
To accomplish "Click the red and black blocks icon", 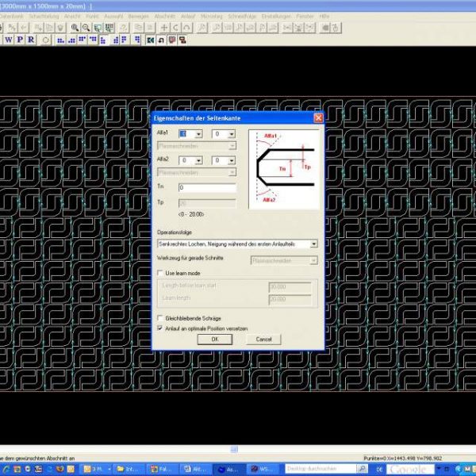I will [x=182, y=40].
